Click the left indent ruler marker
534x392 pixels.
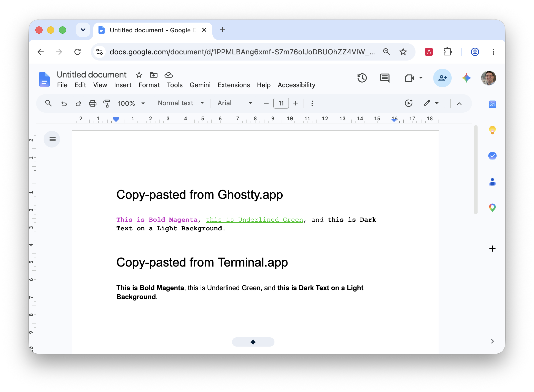[116, 119]
